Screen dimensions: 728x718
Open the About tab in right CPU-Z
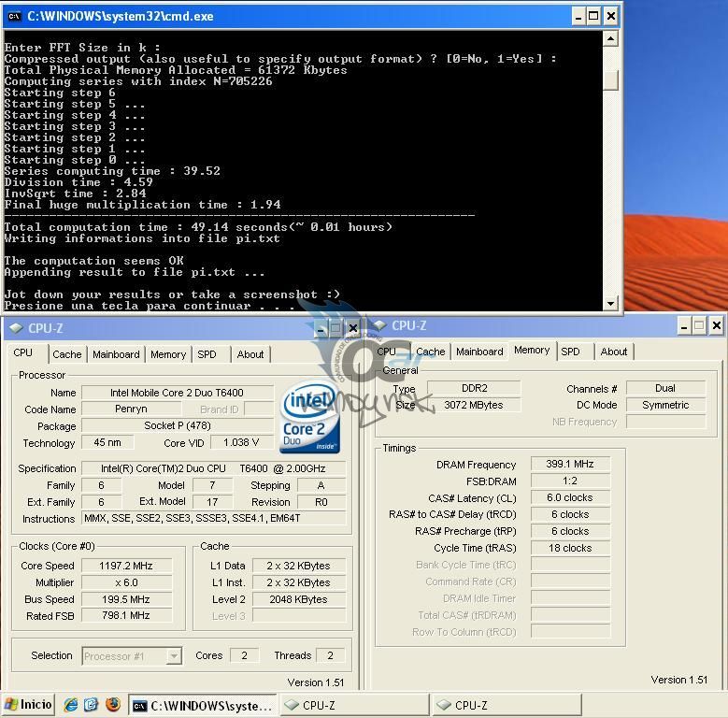click(x=614, y=352)
